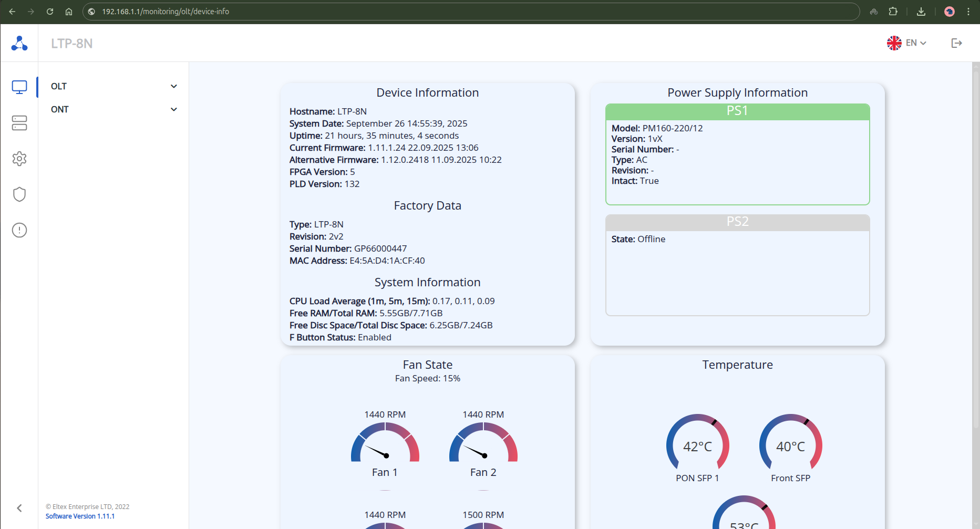Click the shield security sidebar icon

tap(19, 194)
